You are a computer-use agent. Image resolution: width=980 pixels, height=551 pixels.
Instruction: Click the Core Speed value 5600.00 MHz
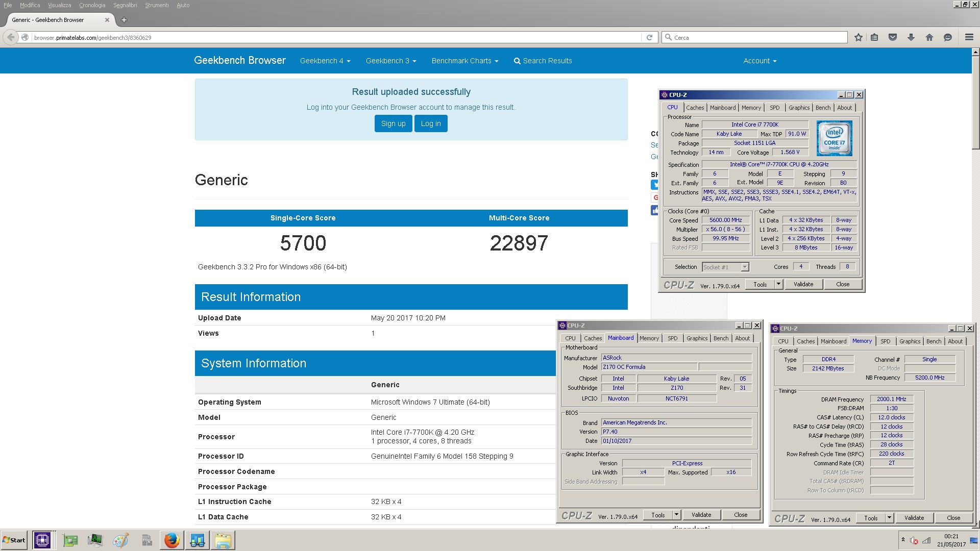(x=725, y=220)
